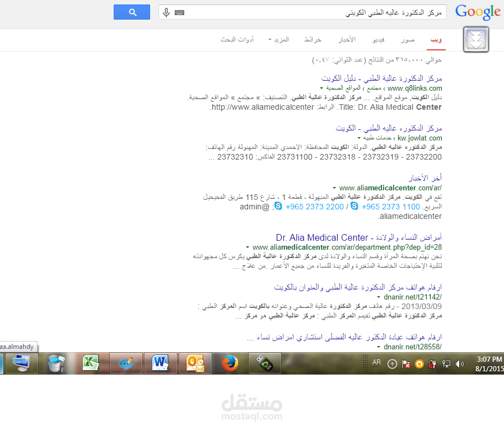The height and width of the screenshot is (430, 504).
Task: Switch to the صور (Images) tab
Action: click(408, 40)
